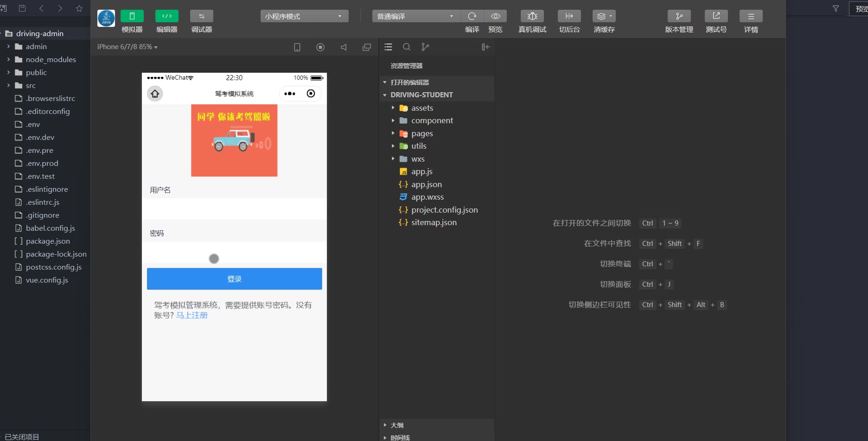Open the clear cache layers menu

[x=604, y=16]
